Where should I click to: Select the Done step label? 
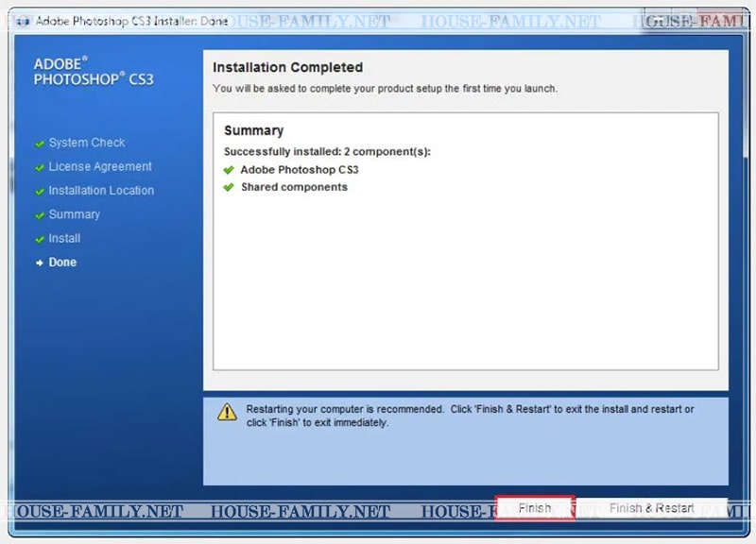tap(62, 263)
